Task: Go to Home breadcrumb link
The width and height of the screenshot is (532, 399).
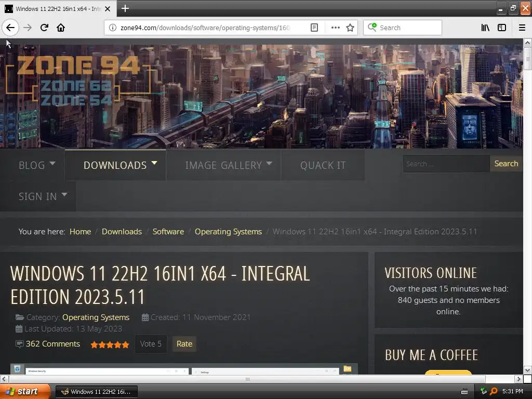Action: pos(80,231)
